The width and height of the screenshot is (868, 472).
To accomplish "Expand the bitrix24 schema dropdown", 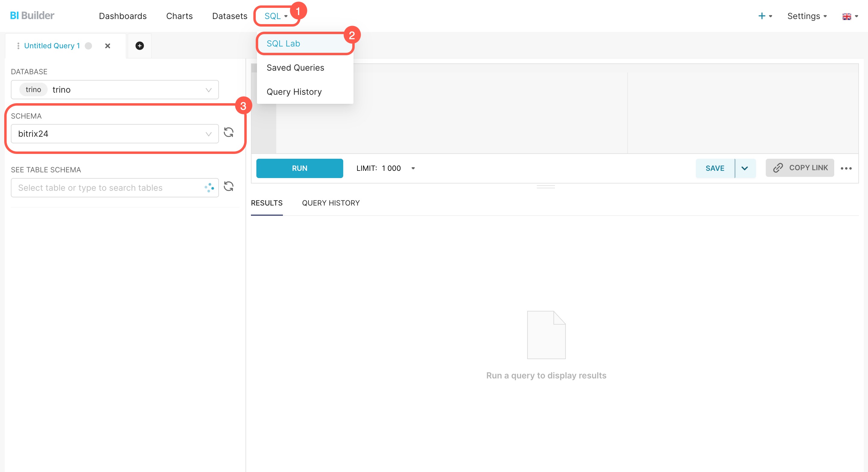I will [208, 134].
